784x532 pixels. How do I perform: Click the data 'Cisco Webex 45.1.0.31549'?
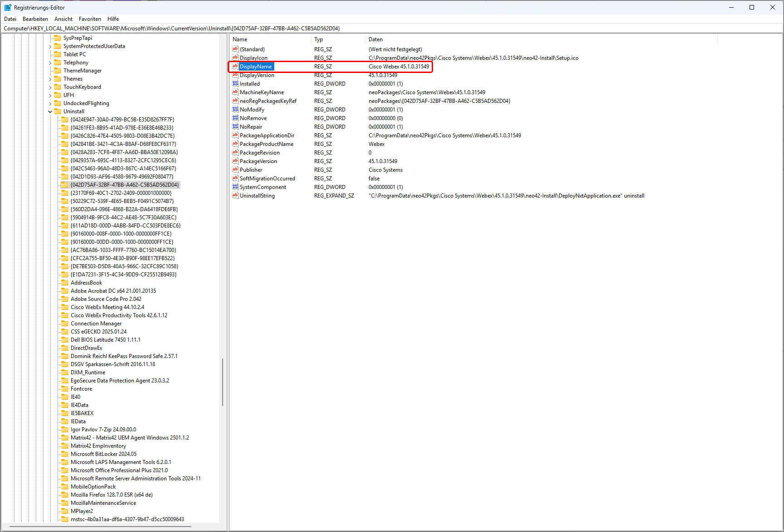(399, 67)
